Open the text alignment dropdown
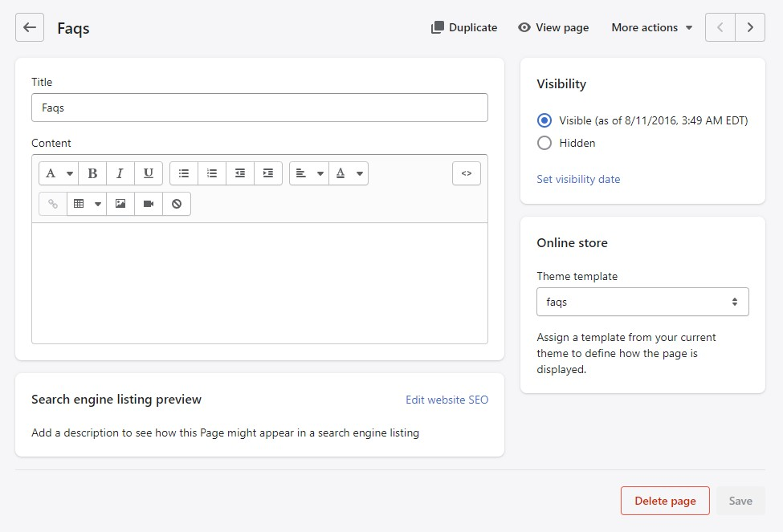 pyautogui.click(x=309, y=173)
